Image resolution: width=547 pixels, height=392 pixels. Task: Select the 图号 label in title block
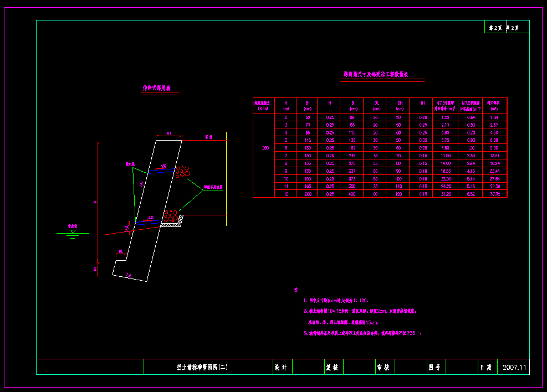(x=434, y=367)
